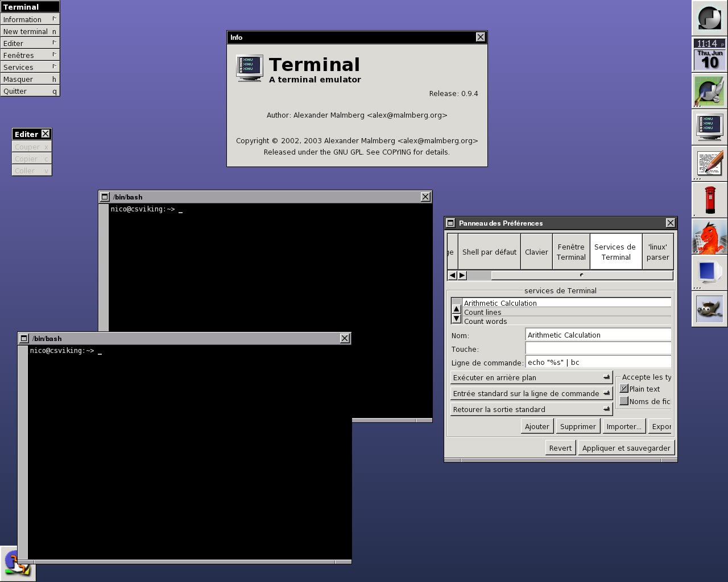This screenshot has height=582, width=728.
Task: Click Appliquer et sauvegarder button
Action: (x=626, y=448)
